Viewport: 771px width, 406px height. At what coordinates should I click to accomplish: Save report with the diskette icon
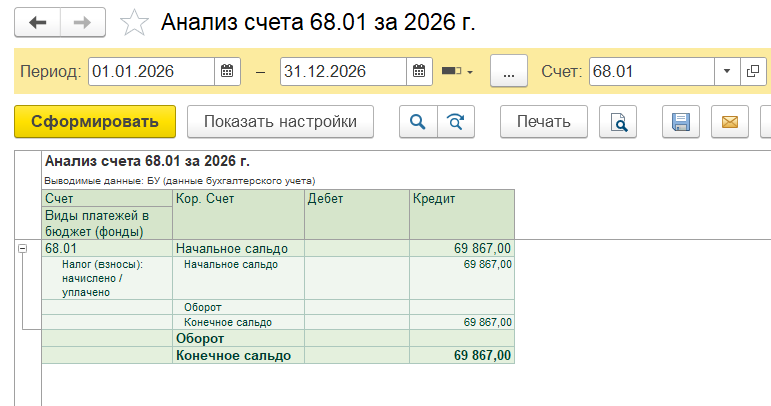[x=681, y=122]
